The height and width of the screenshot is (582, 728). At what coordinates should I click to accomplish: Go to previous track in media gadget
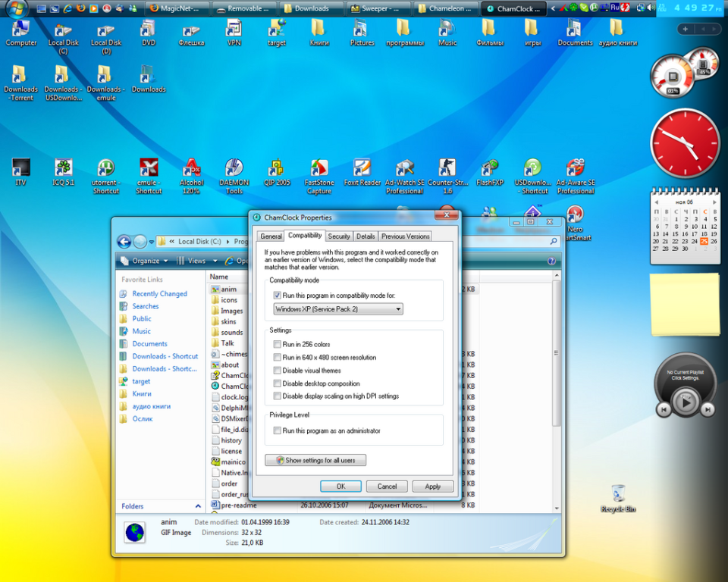click(664, 409)
